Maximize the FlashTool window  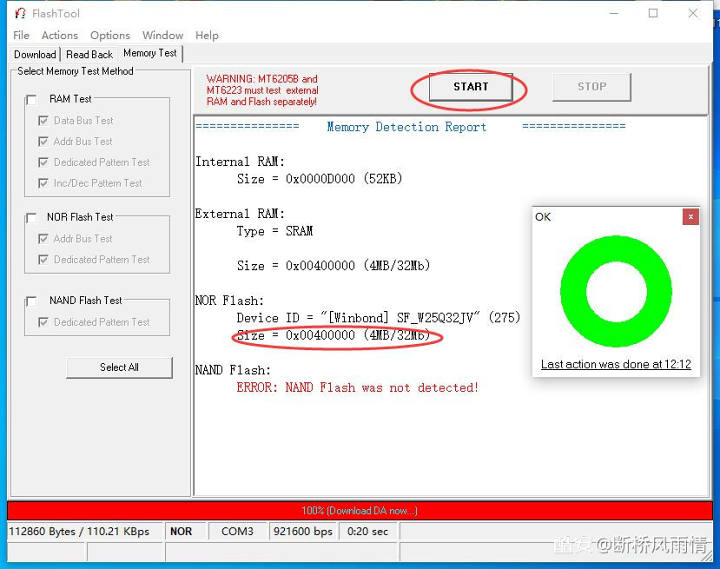(x=653, y=14)
